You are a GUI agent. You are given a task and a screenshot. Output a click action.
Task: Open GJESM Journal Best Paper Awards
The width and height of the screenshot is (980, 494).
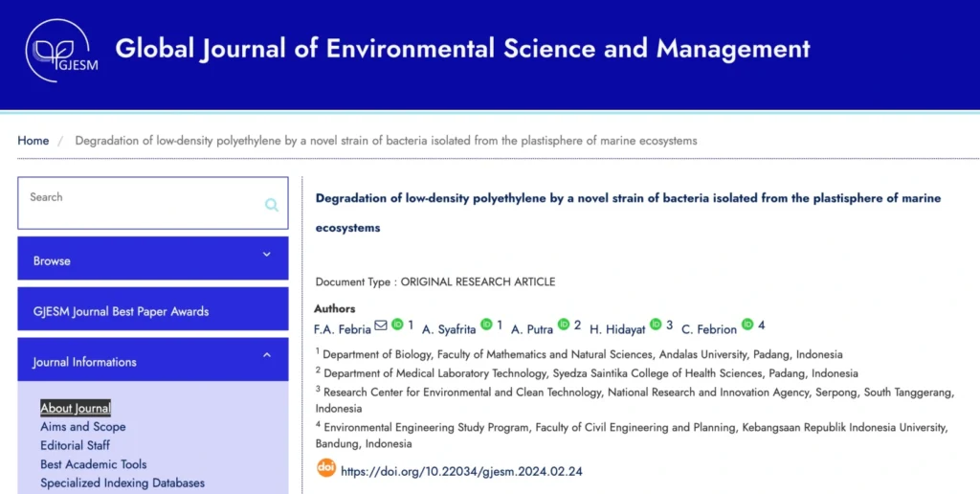pos(121,311)
